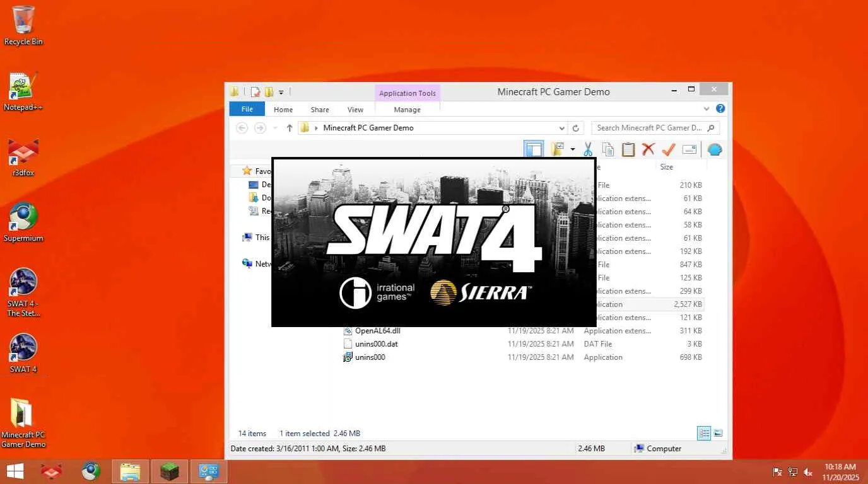This screenshot has width=868, height=484.
Task: Select the Supermium desktop shortcut
Action: 23,222
